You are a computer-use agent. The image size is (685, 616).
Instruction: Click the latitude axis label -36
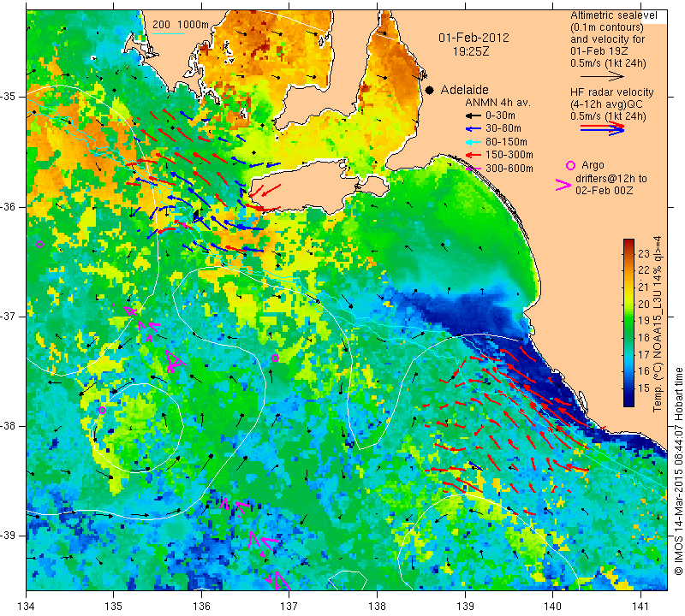pyautogui.click(x=9, y=206)
